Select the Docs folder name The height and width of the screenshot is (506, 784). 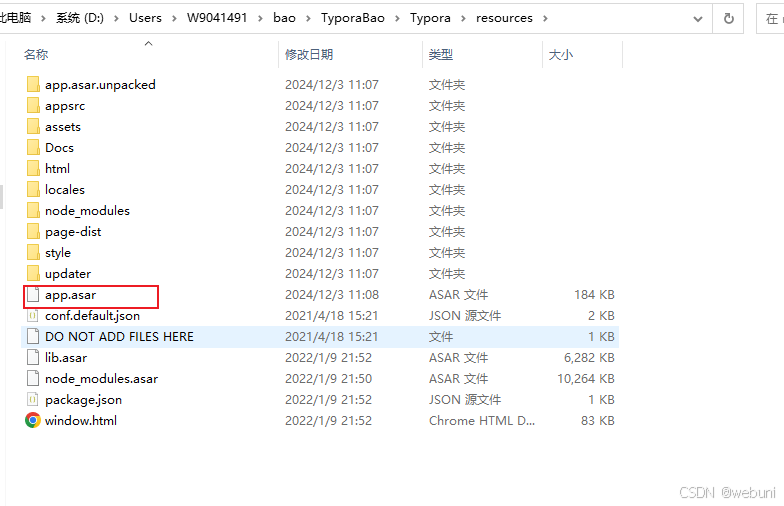(59, 148)
